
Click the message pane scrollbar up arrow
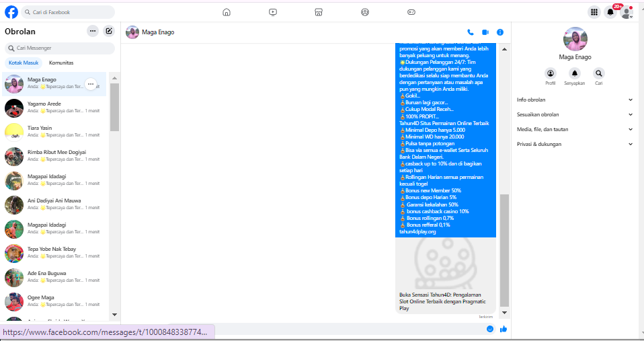pos(504,49)
